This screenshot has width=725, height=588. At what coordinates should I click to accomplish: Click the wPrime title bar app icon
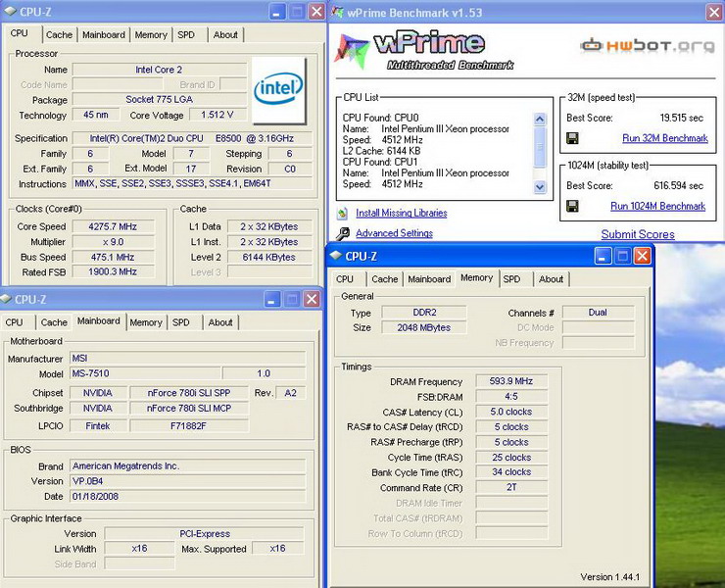338,13
